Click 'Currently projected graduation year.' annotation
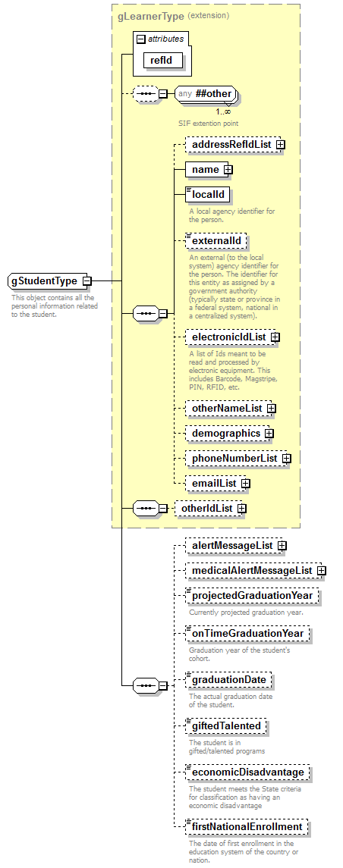Viewport: 343px width, 868px height. (246, 613)
